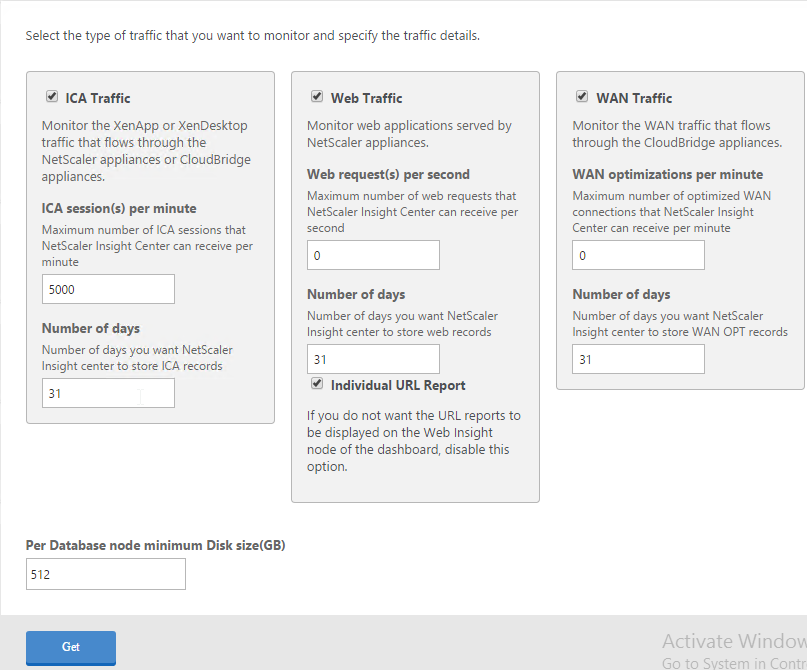Focus the ICA Number of days field
The image size is (807, 670).
108,393
